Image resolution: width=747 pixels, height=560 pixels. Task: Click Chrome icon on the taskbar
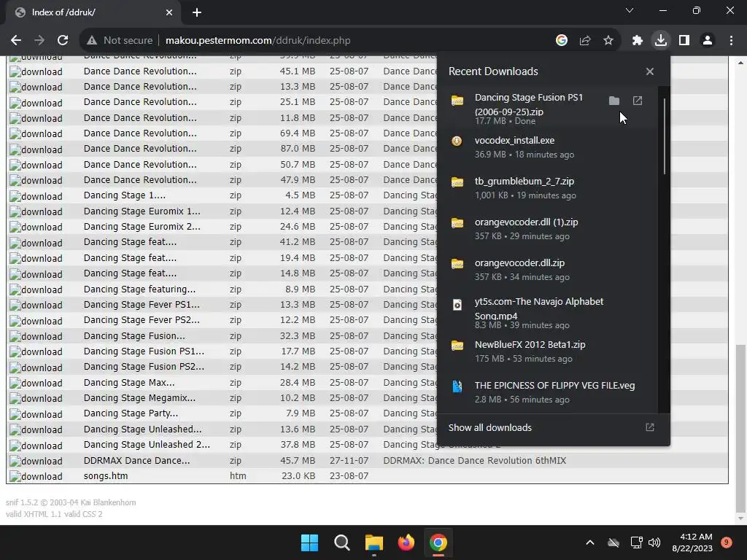(438, 542)
